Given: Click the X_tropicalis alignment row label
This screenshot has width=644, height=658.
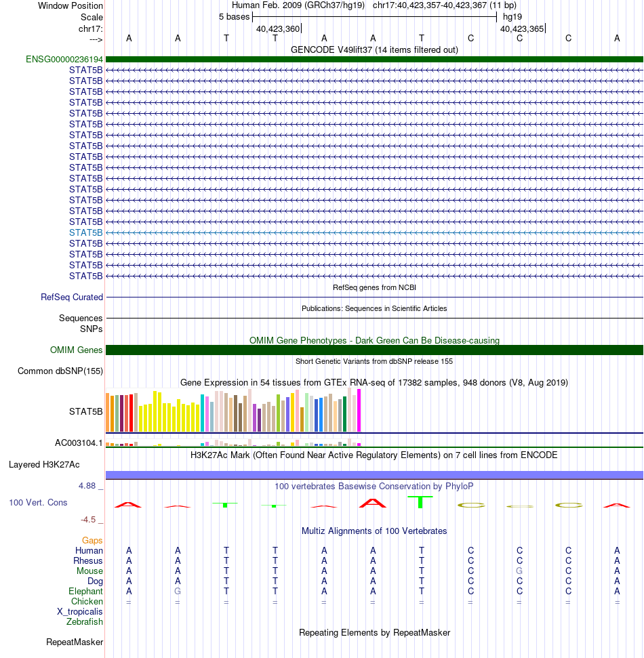Looking at the screenshot, I should pos(80,612).
